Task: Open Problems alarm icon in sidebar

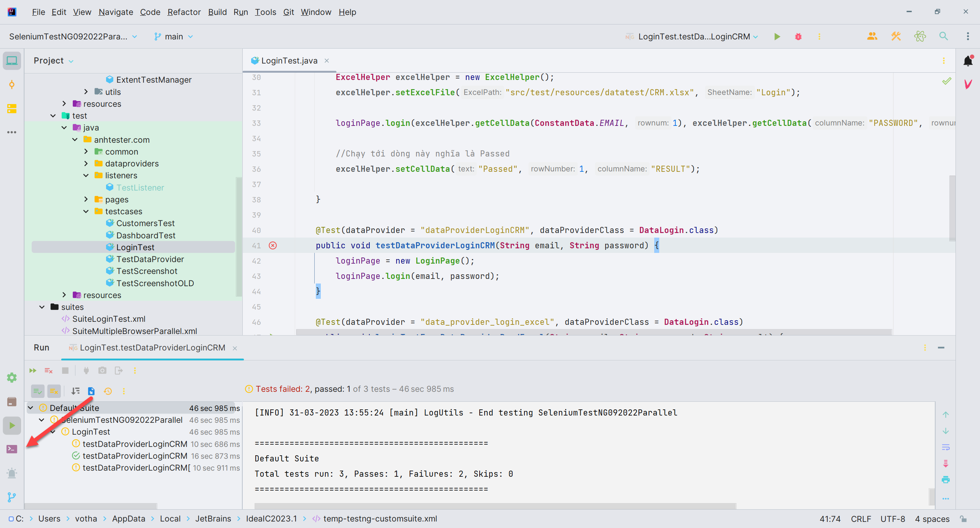Action: tap(12, 473)
